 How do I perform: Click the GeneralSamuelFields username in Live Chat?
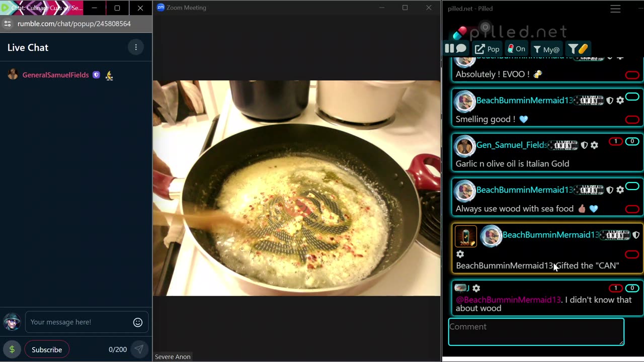[55, 75]
